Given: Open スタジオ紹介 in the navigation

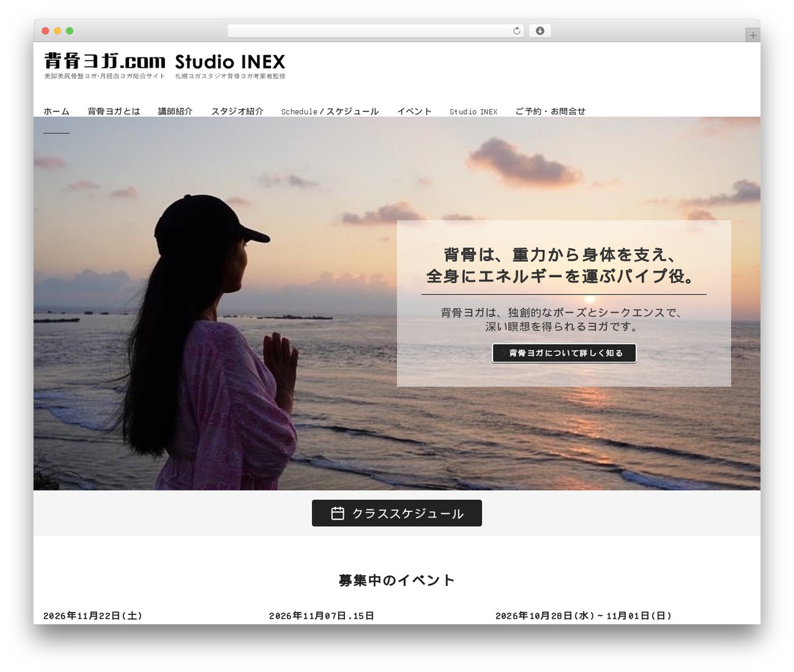Looking at the screenshot, I should click(x=238, y=112).
